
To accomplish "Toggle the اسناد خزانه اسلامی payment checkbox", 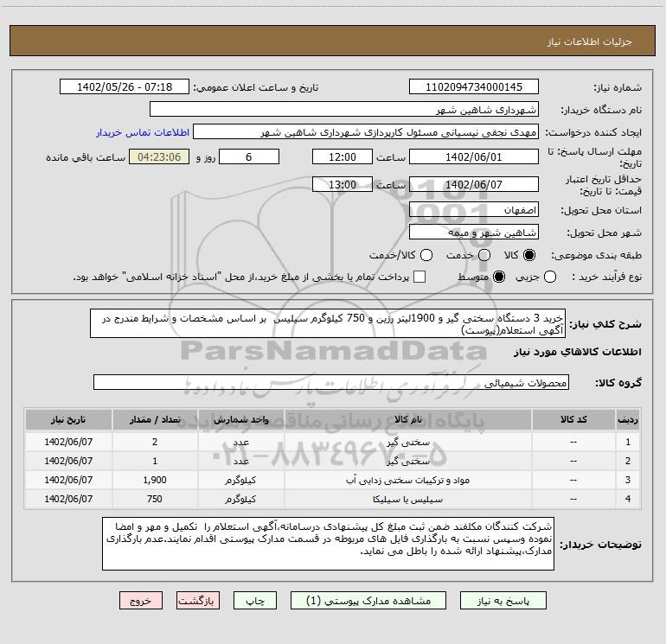I will tap(419, 277).
